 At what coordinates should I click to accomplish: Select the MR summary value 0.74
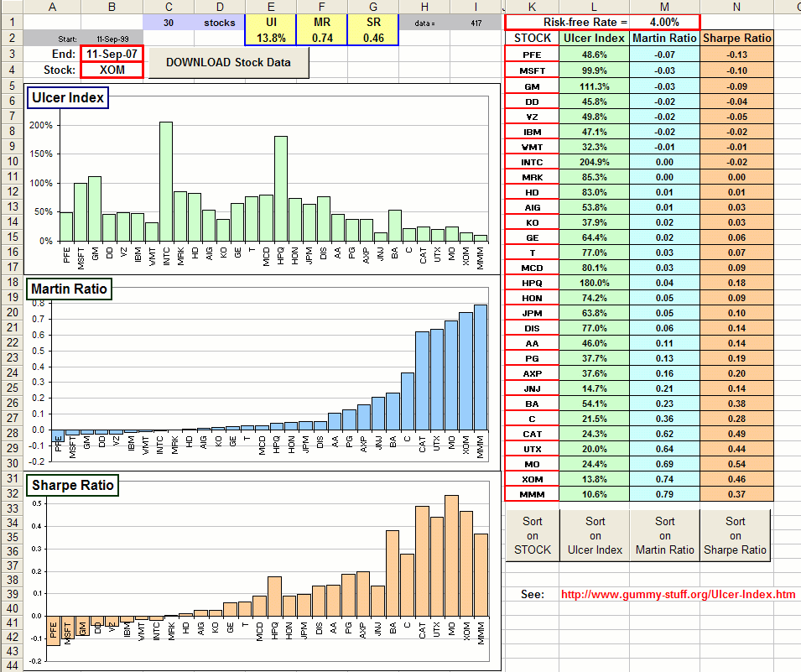pyautogui.click(x=322, y=38)
